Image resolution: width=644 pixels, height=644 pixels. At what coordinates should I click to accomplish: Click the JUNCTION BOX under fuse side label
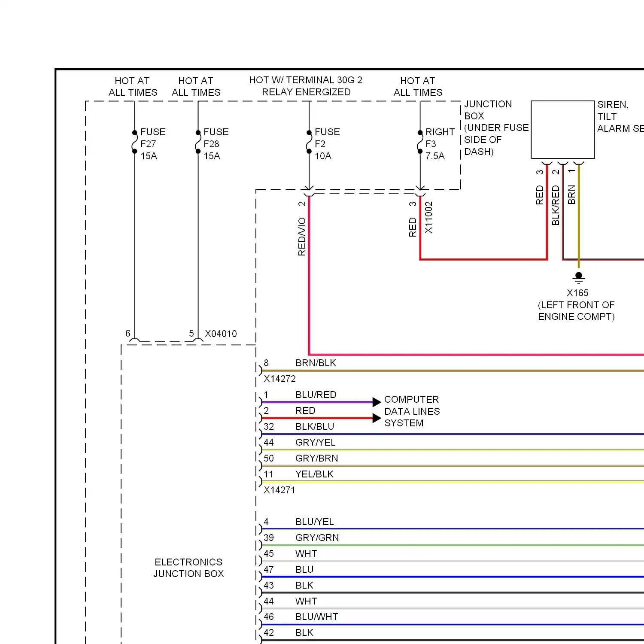pyautogui.click(x=496, y=128)
